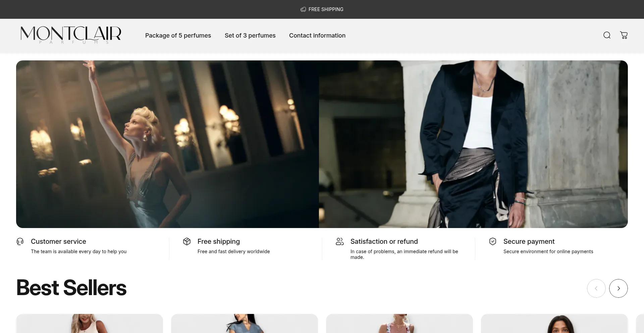644x333 pixels.
Task: Open the second Best Sellers product card
Action: (245, 324)
